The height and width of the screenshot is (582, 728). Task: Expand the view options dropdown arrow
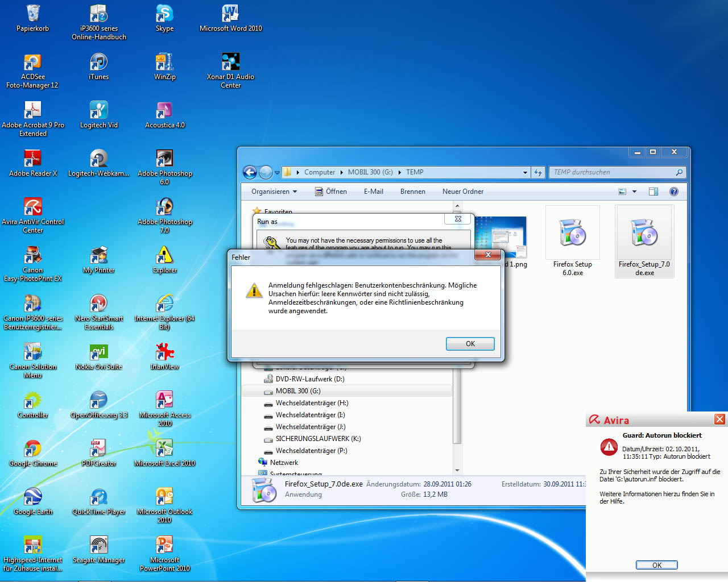(635, 192)
